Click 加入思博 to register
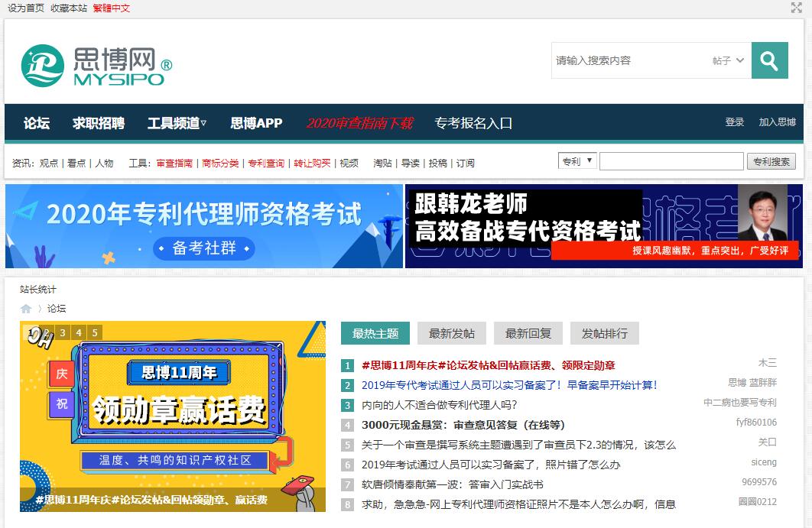The image size is (812, 528). tap(778, 122)
